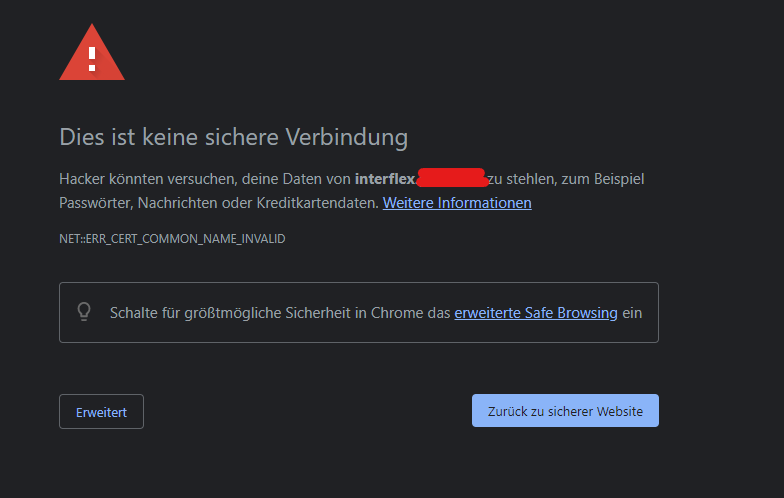
Task: Click the text zu stehlen, zum Beispiel
Action: (566, 179)
